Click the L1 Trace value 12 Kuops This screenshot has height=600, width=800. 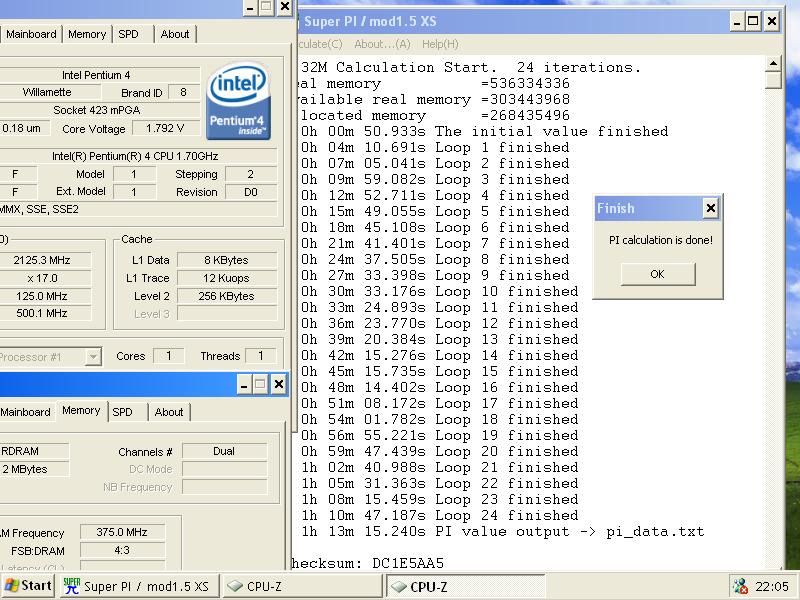(227, 279)
